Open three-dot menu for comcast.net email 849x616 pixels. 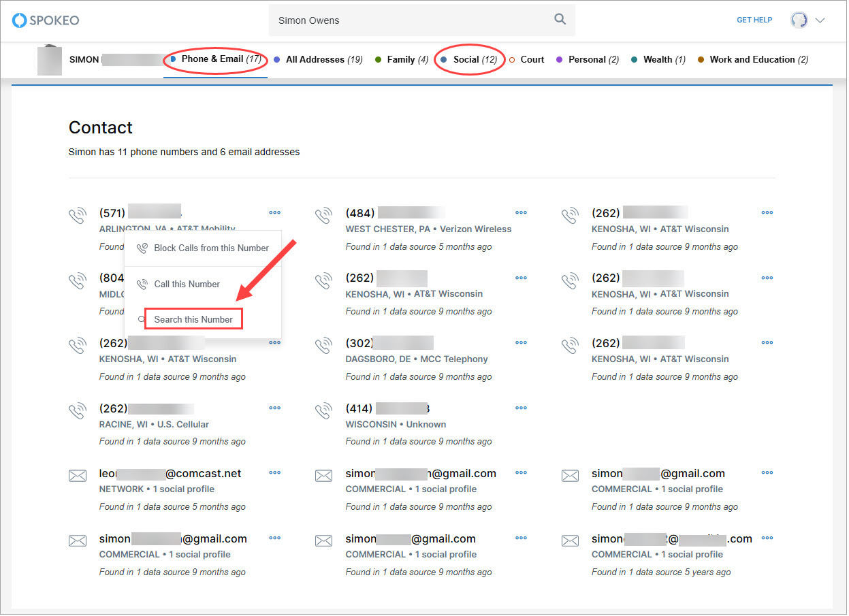pyautogui.click(x=274, y=473)
